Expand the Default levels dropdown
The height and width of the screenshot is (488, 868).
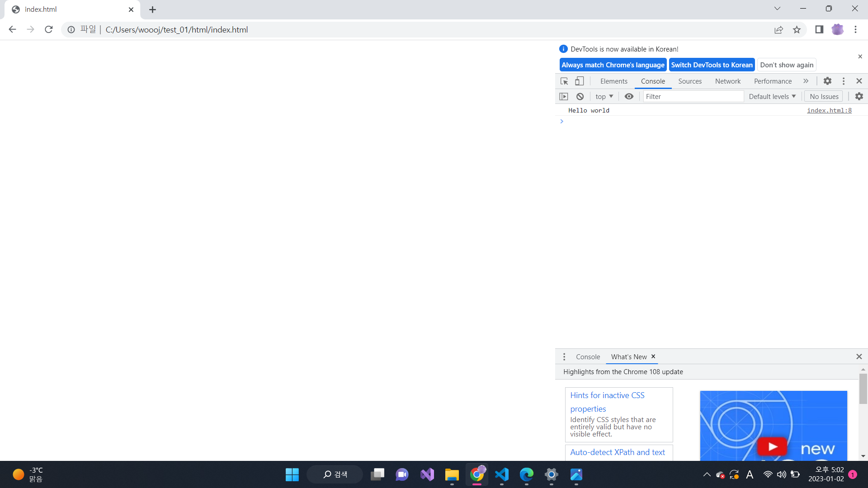(x=772, y=96)
